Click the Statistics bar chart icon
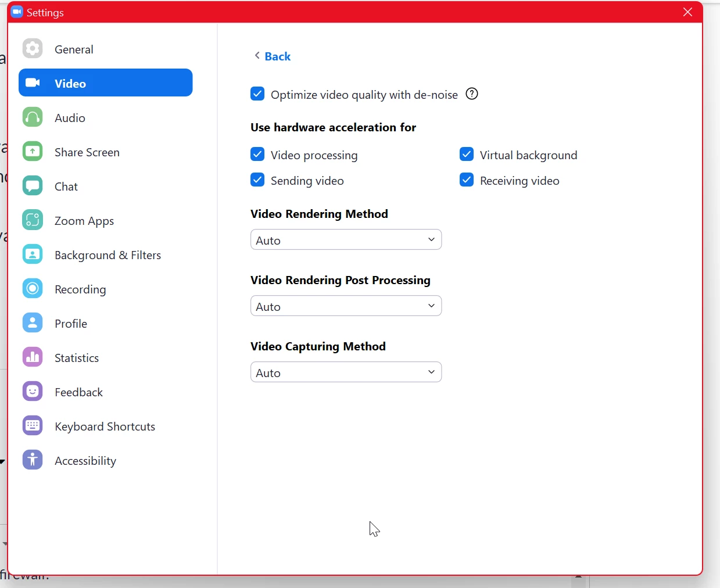 pyautogui.click(x=33, y=357)
